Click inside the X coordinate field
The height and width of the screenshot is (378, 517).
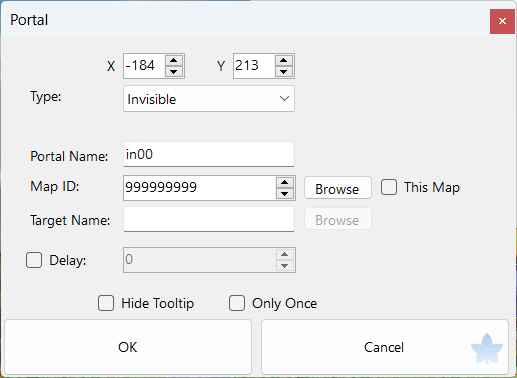pyautogui.click(x=144, y=66)
